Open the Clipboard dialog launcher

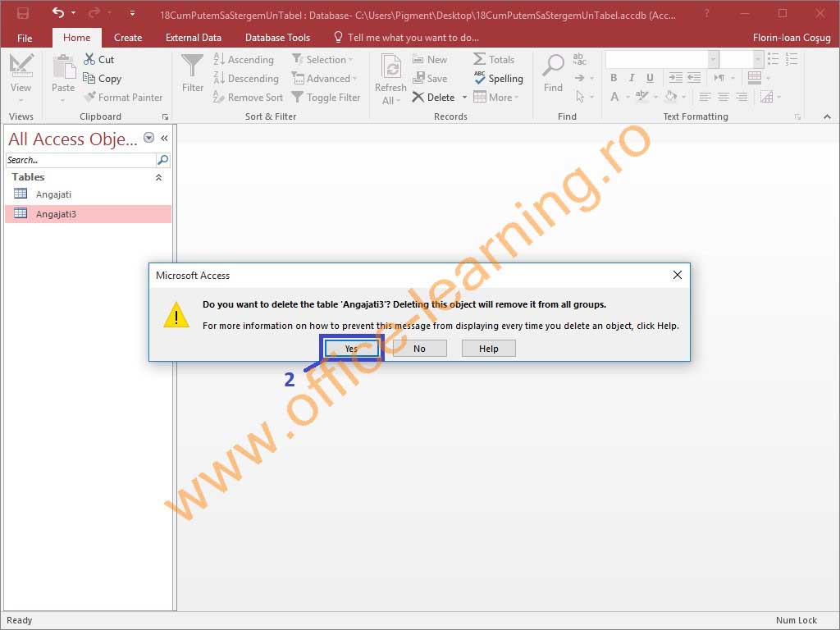coord(166,116)
